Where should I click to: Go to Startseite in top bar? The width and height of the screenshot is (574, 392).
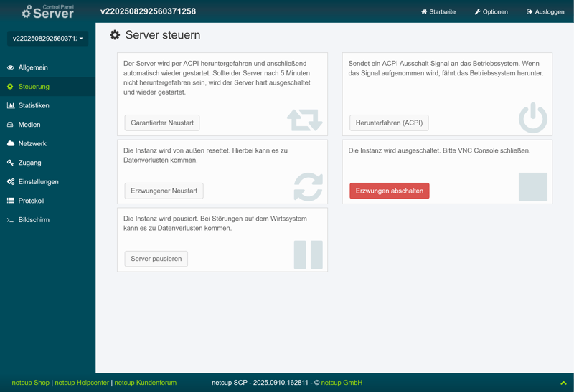click(438, 12)
